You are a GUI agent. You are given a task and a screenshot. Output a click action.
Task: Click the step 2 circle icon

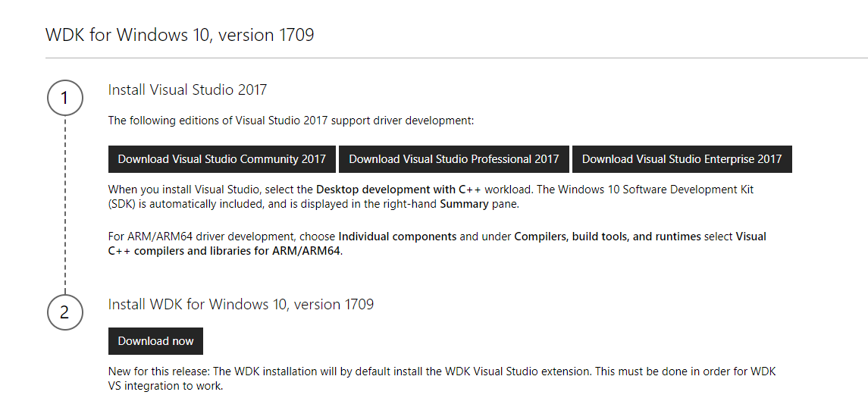click(64, 312)
